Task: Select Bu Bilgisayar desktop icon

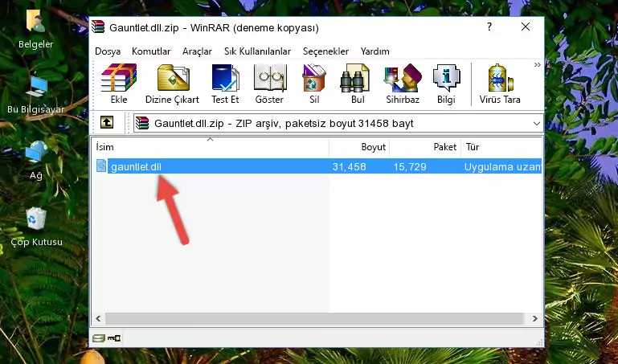Action: 36,95
